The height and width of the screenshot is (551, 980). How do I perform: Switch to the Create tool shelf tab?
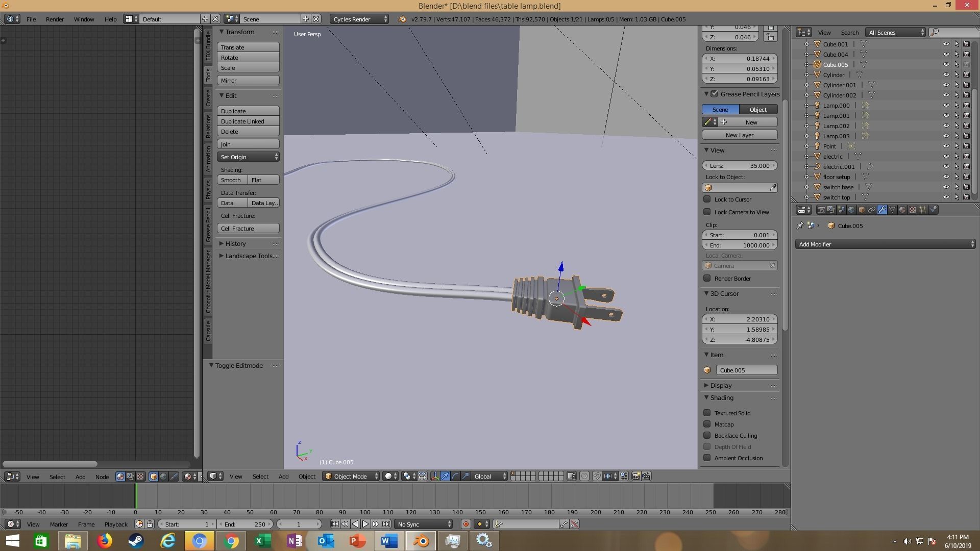[208, 97]
